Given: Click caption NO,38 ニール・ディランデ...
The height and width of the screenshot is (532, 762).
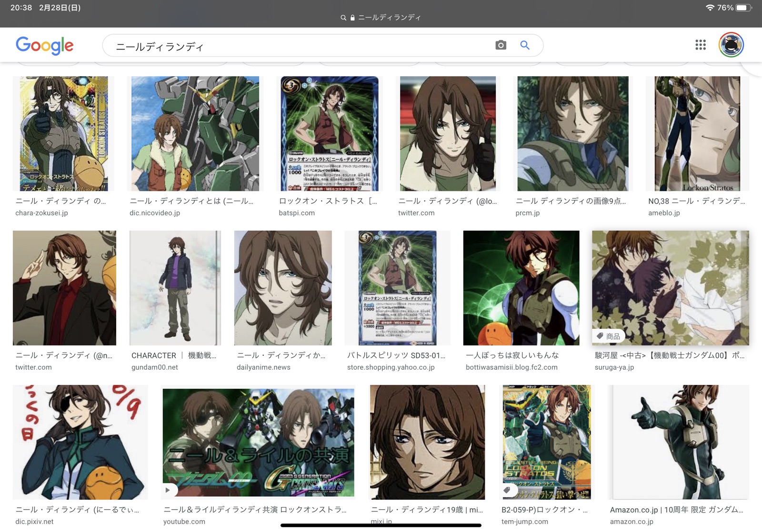Looking at the screenshot, I should point(697,201).
